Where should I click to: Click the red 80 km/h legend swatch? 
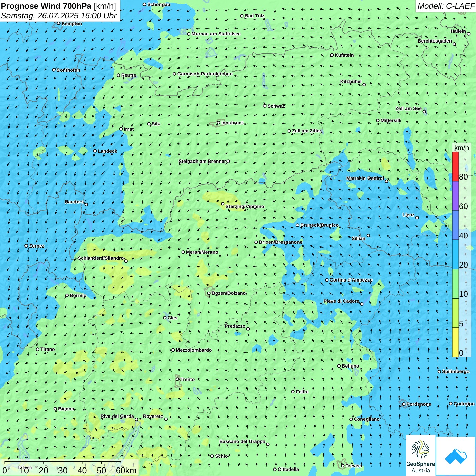point(455,166)
